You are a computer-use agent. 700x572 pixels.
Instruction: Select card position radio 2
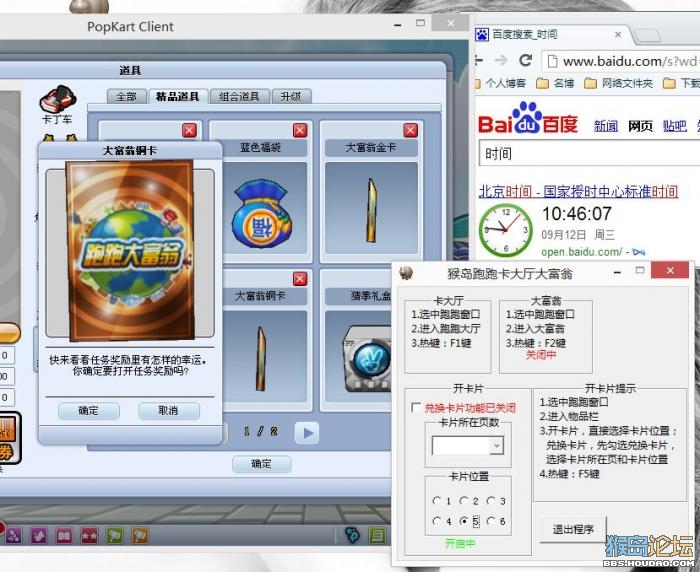464,501
